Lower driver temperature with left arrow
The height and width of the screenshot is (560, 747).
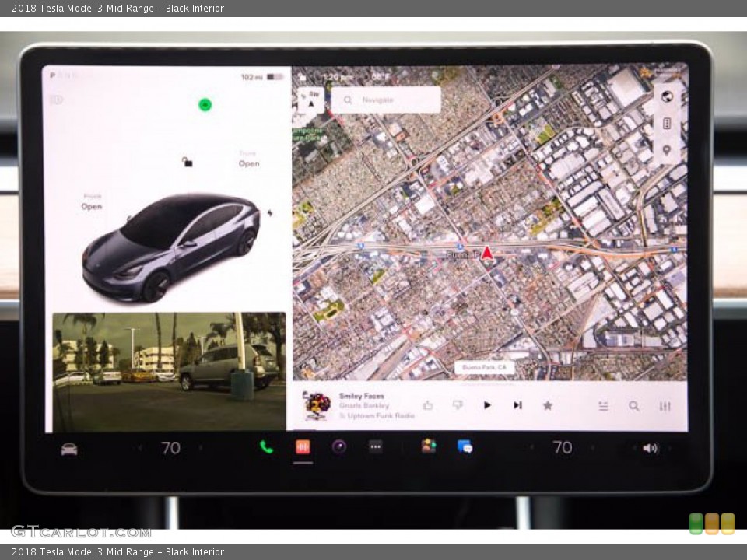click(140, 448)
